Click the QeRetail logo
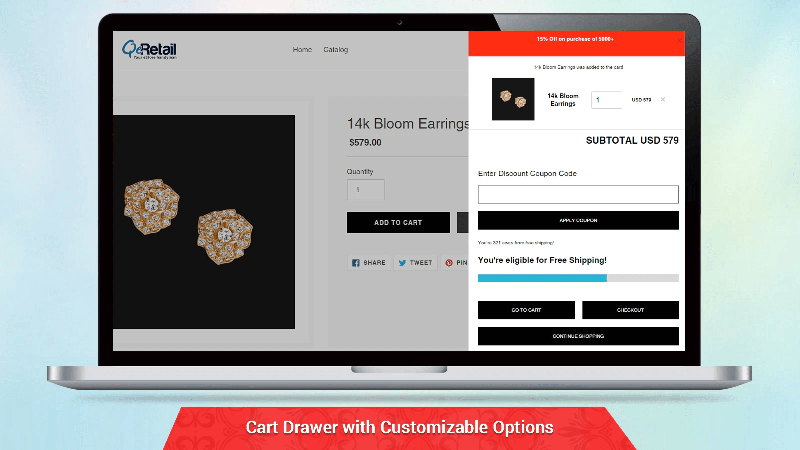Screen dimensions: 800x450 tap(149, 50)
